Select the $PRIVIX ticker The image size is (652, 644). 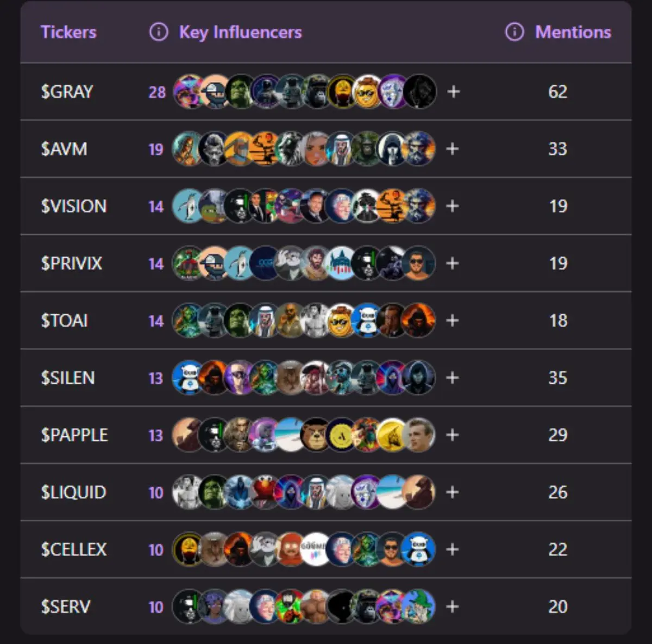[72, 264]
